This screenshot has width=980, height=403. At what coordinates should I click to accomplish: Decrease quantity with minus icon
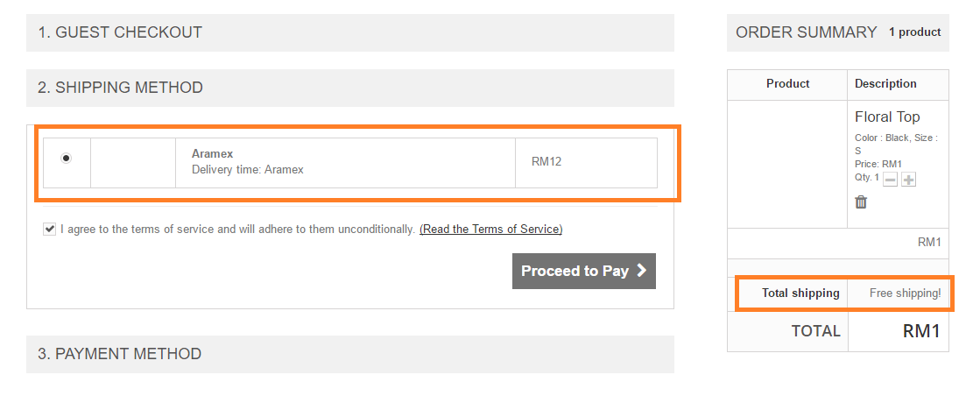click(x=891, y=180)
